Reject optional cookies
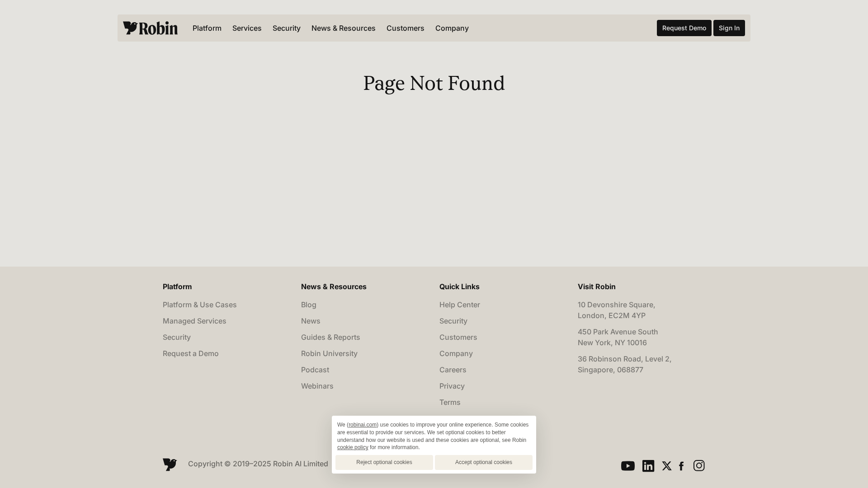 384,462
